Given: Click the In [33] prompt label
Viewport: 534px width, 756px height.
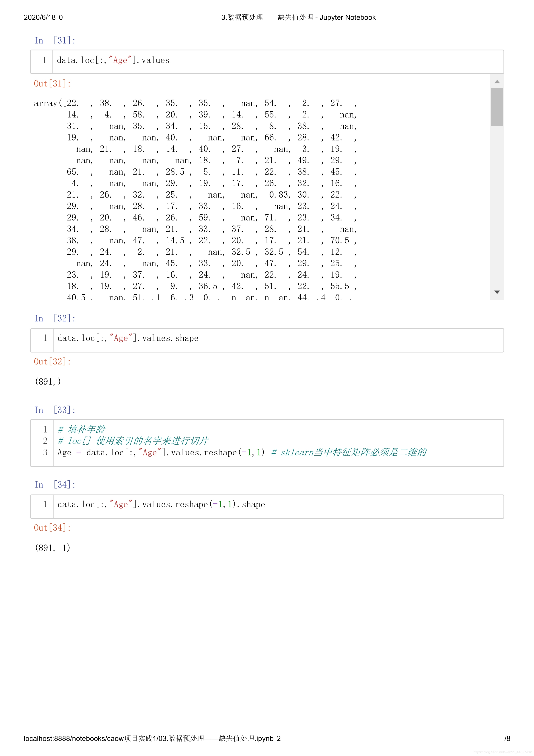Looking at the screenshot, I should [x=55, y=410].
